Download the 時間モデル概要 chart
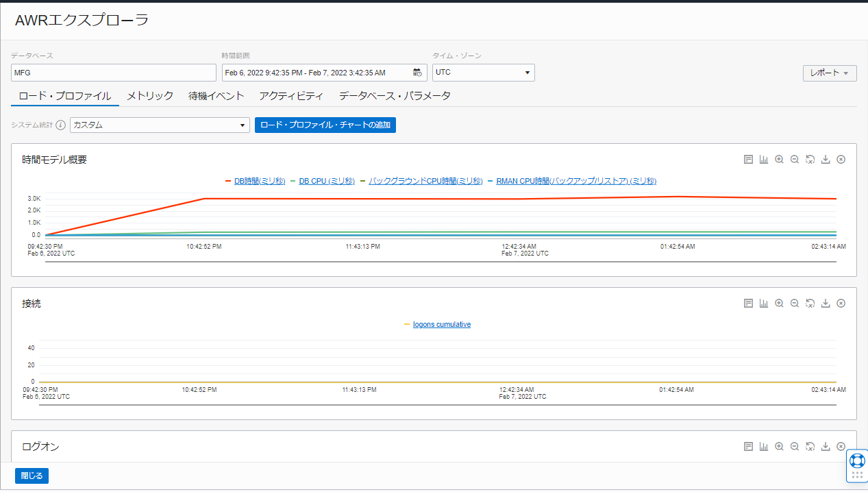The width and height of the screenshot is (868, 492). click(826, 160)
